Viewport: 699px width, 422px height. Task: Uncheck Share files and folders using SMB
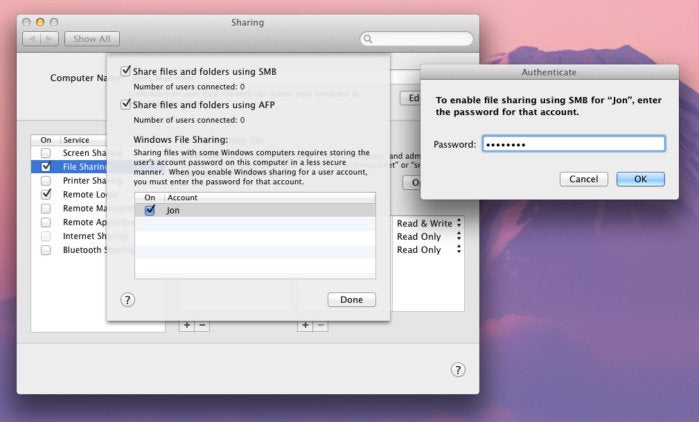tap(126, 71)
